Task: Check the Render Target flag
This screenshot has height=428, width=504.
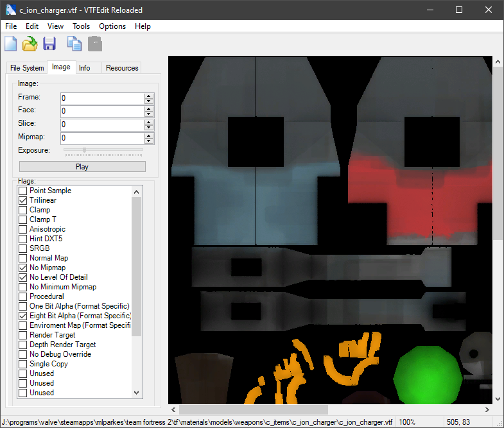Action: [23, 335]
